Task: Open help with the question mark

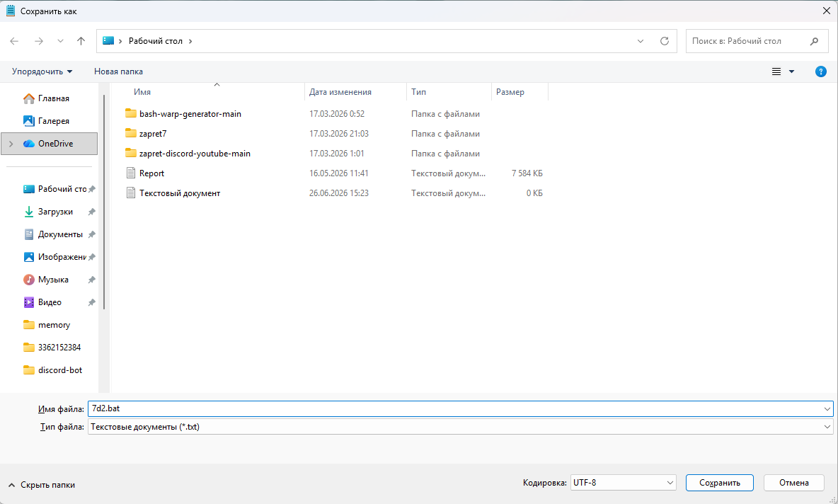Action: pyautogui.click(x=821, y=71)
